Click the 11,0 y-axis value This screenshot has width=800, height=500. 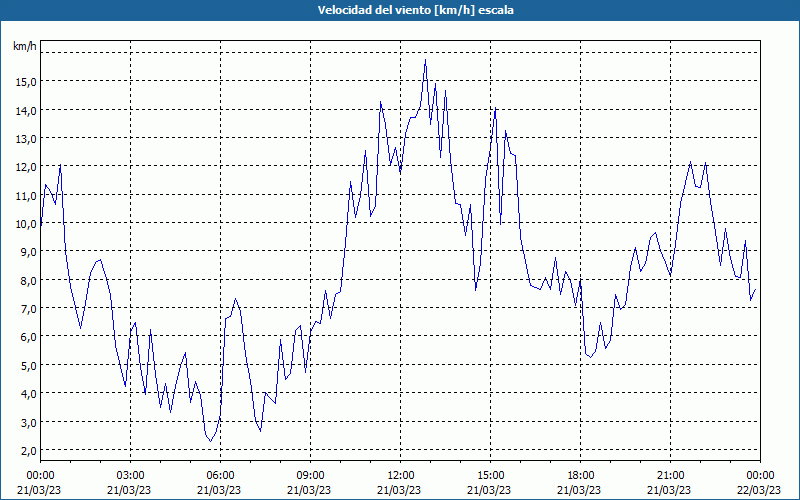pos(25,195)
